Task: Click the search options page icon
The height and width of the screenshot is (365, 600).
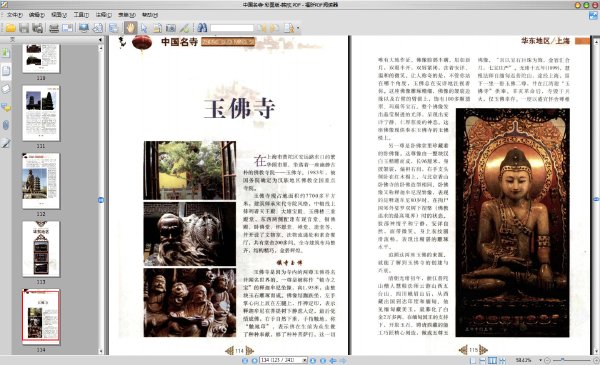Action: tap(289, 28)
